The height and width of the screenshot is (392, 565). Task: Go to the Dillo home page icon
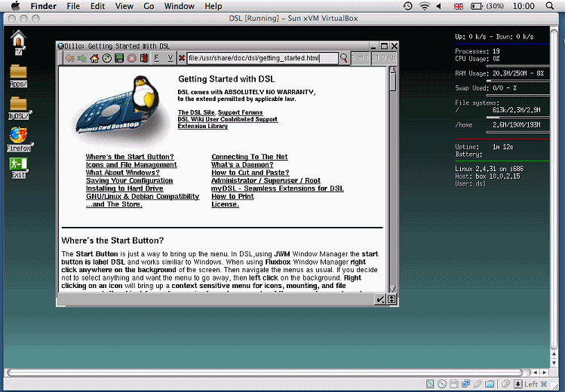[94, 58]
